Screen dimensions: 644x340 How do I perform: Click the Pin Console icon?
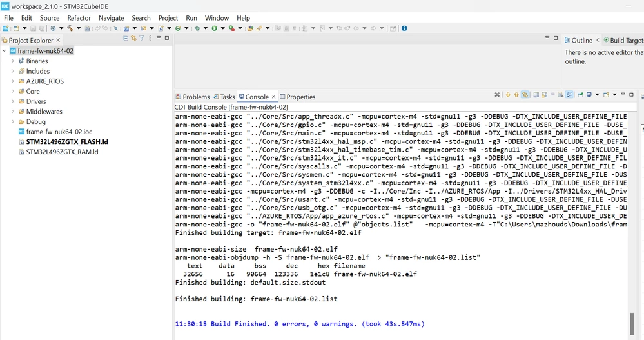coord(580,95)
